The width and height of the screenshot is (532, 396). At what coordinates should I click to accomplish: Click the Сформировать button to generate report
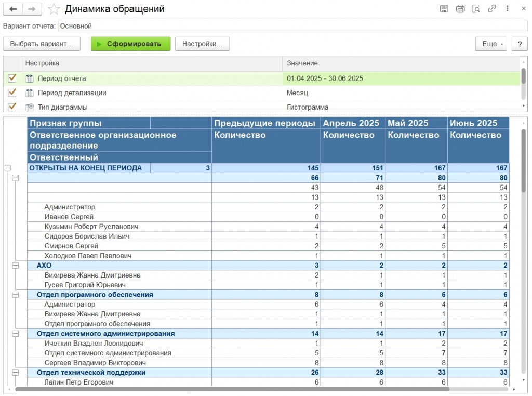[130, 44]
